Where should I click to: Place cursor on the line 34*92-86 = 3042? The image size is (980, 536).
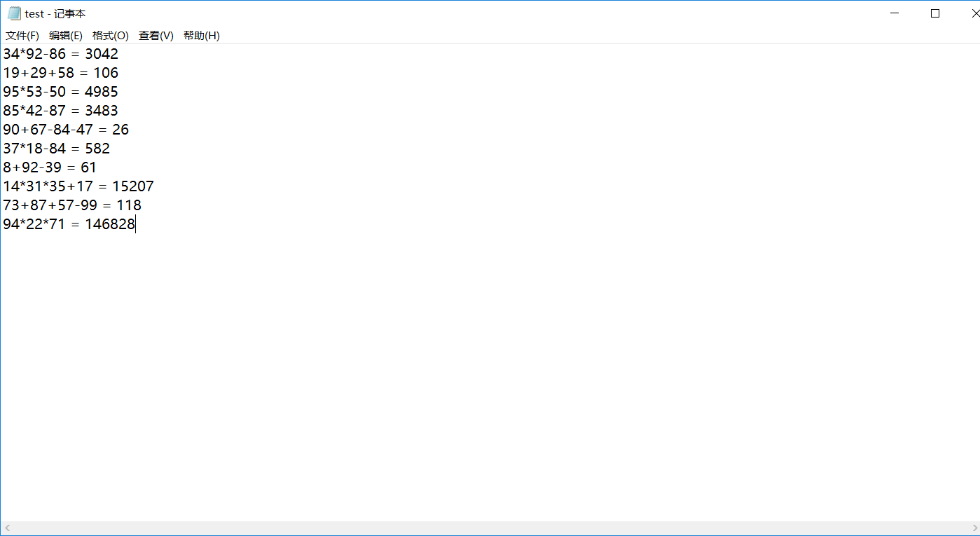(60, 54)
